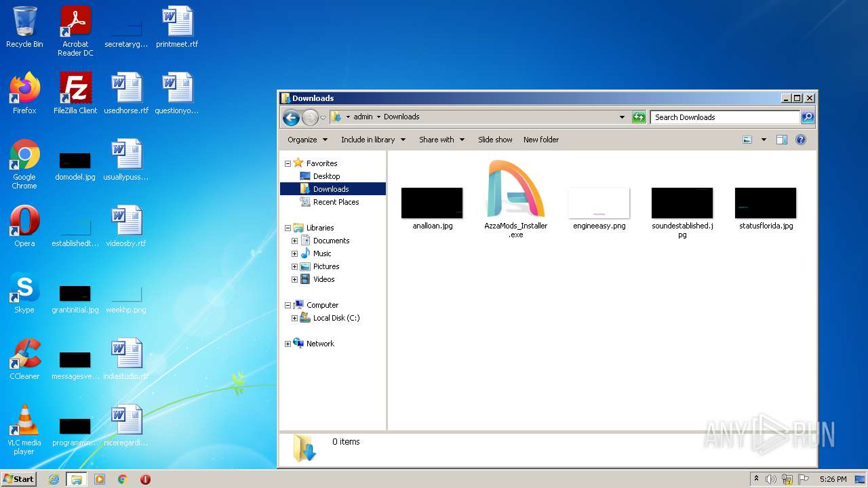Screen dimensions: 868x488
Task: Click into Search Downloads field
Action: click(726, 117)
